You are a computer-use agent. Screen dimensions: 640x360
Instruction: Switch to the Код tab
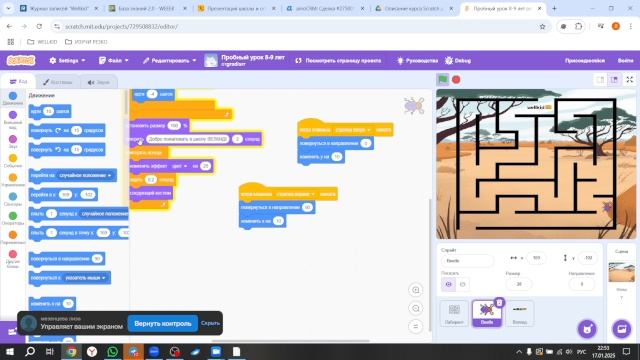point(19,82)
